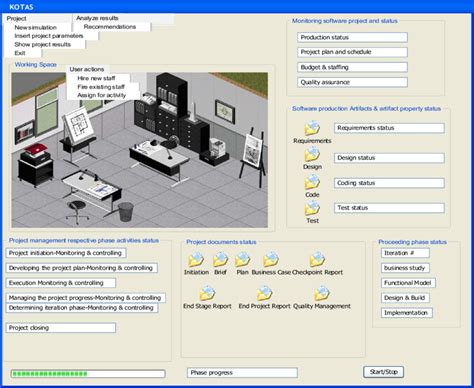Choose Exit from the Project menu

coord(20,53)
